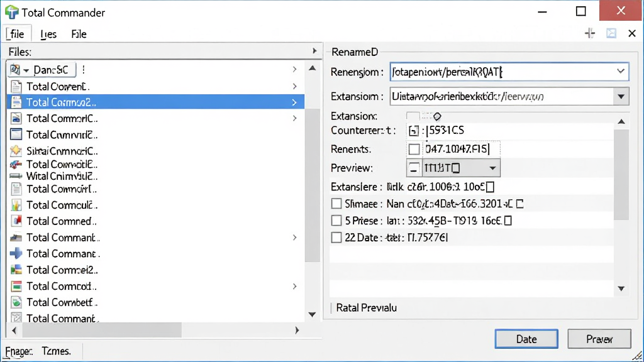Click right arrow of the horizontal scrollbar

click(297, 330)
